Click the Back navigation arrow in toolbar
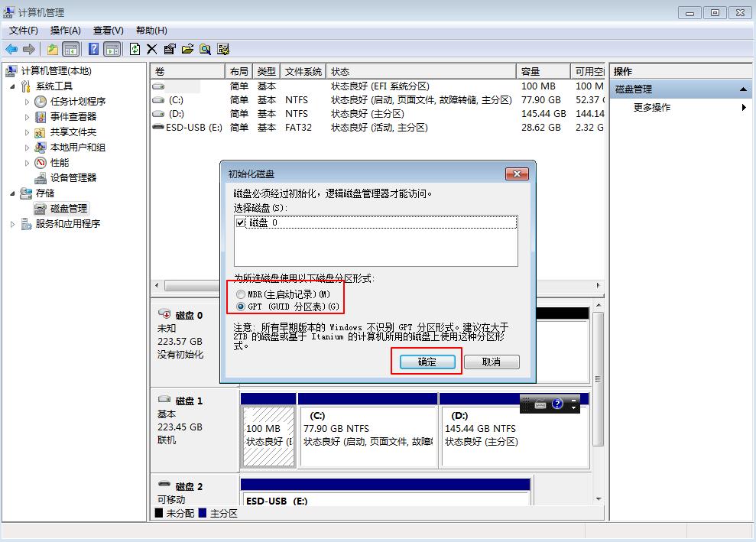The image size is (756, 542). tap(11, 49)
